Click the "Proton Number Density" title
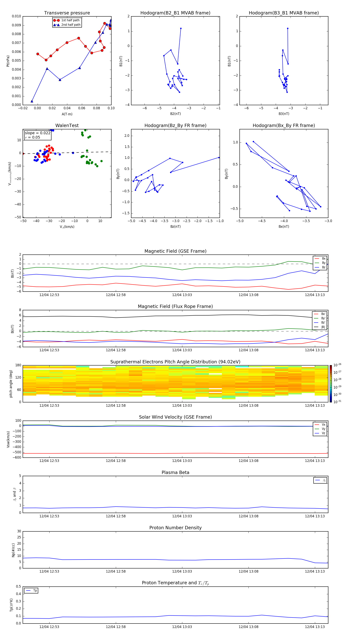 tap(175, 528)
